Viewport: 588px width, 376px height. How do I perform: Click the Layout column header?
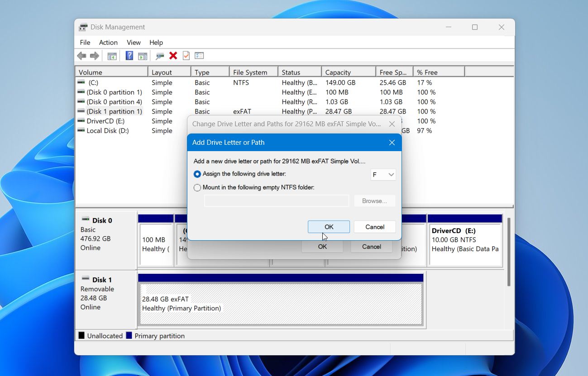[x=169, y=72]
